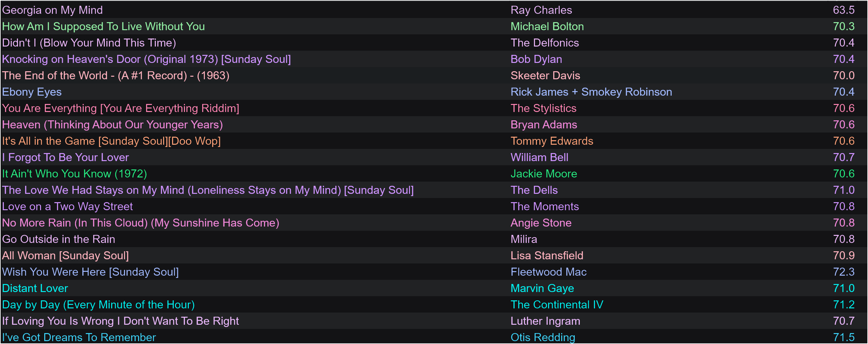Select Knocking on Heaven's Door track row
This screenshot has width=868, height=344.
click(434, 59)
